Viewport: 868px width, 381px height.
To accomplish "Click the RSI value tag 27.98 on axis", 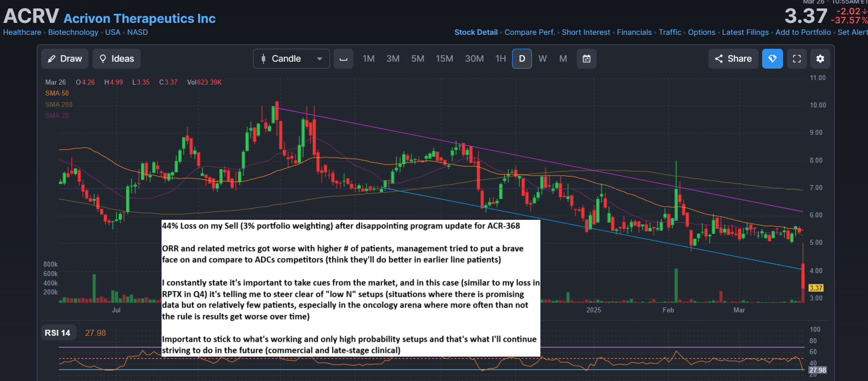I will (818, 370).
